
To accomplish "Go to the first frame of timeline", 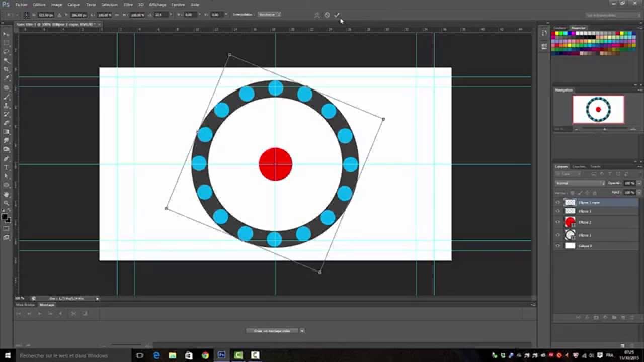I will click(x=19, y=313).
